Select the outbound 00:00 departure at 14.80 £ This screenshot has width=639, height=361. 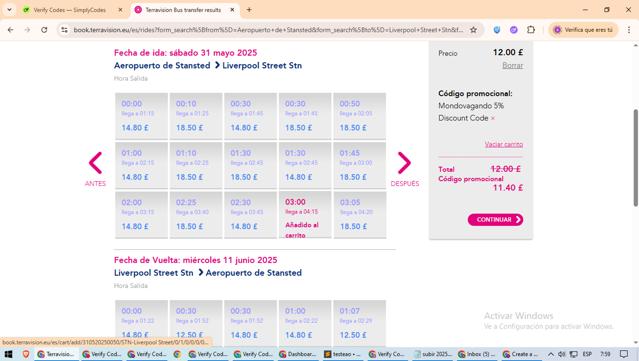pyautogui.click(x=141, y=116)
